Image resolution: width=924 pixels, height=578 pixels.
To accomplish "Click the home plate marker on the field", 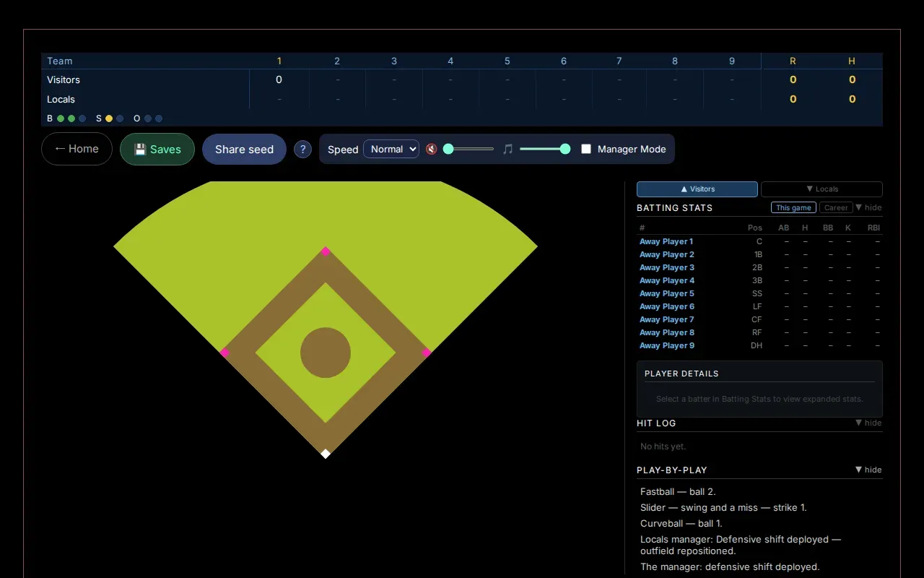I will pyautogui.click(x=326, y=454).
